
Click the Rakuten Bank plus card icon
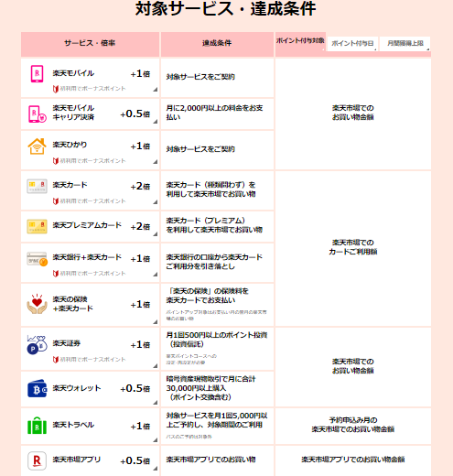pyautogui.click(x=37, y=259)
